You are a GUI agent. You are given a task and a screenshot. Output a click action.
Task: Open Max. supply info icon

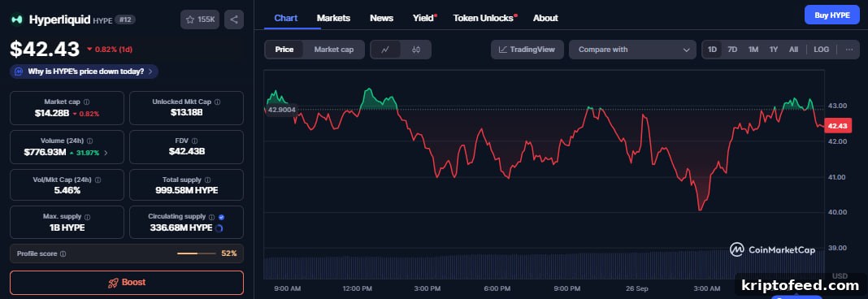click(88, 217)
